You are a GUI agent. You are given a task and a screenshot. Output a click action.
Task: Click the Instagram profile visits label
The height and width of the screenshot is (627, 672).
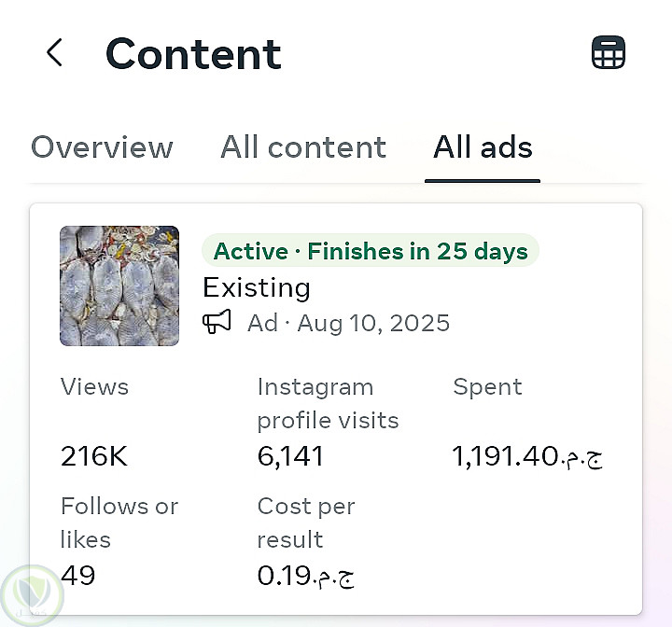328,403
